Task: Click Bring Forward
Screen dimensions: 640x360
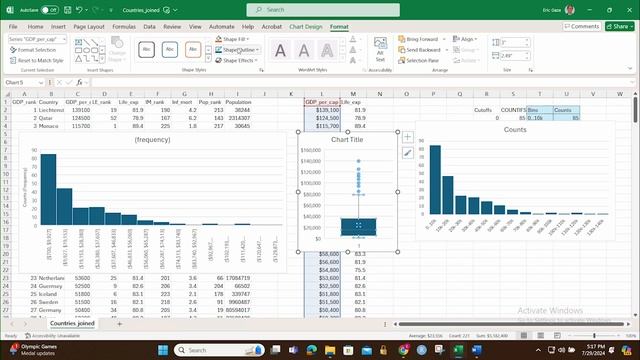Action: click(418, 39)
